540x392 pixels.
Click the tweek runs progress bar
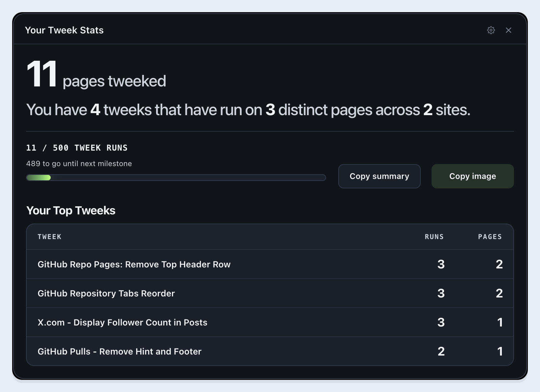coord(176,178)
